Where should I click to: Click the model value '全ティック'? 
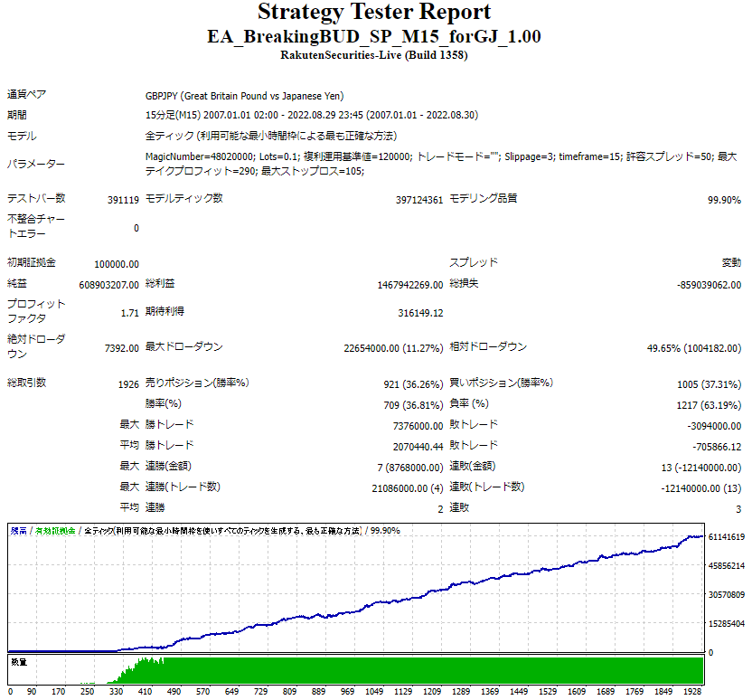coord(271,137)
